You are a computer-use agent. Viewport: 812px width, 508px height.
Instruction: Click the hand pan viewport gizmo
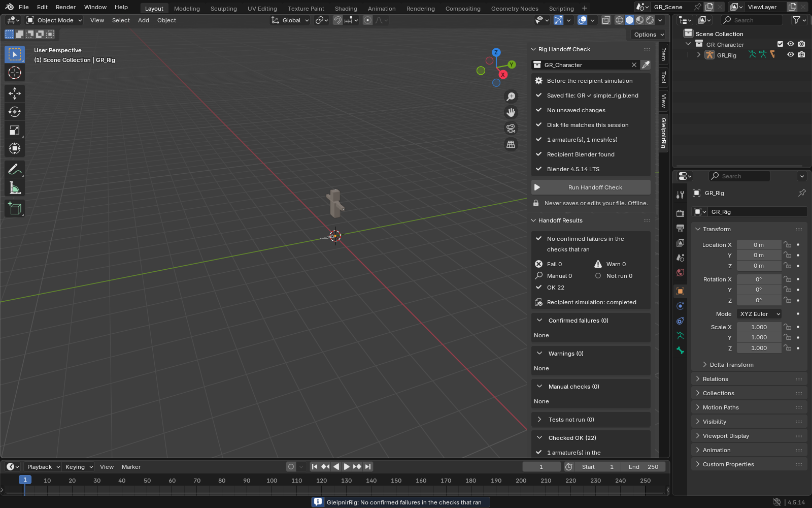click(x=511, y=112)
